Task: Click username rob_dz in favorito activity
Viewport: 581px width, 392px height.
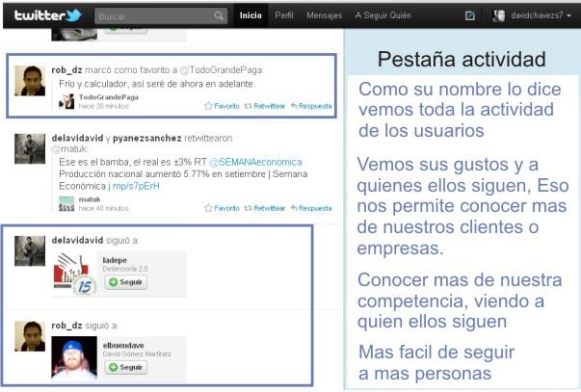Action: 66,70
